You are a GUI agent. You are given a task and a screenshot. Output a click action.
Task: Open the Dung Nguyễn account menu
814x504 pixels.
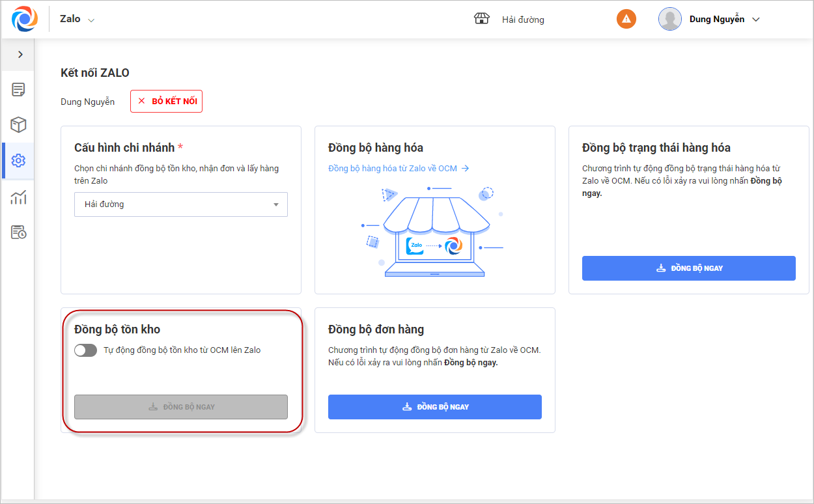[x=724, y=20]
